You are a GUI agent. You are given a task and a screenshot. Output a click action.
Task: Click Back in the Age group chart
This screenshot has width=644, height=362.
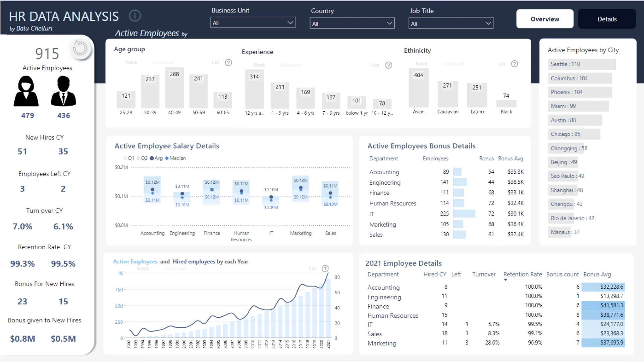pos(131,63)
